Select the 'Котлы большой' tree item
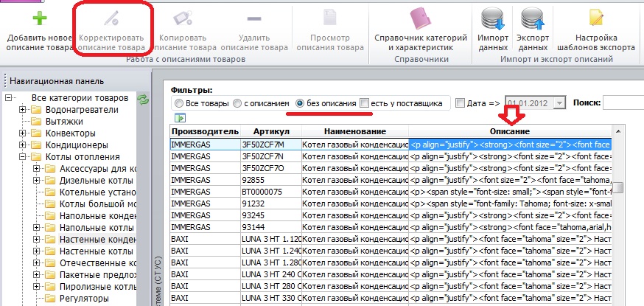644x306 pixels. [98, 204]
